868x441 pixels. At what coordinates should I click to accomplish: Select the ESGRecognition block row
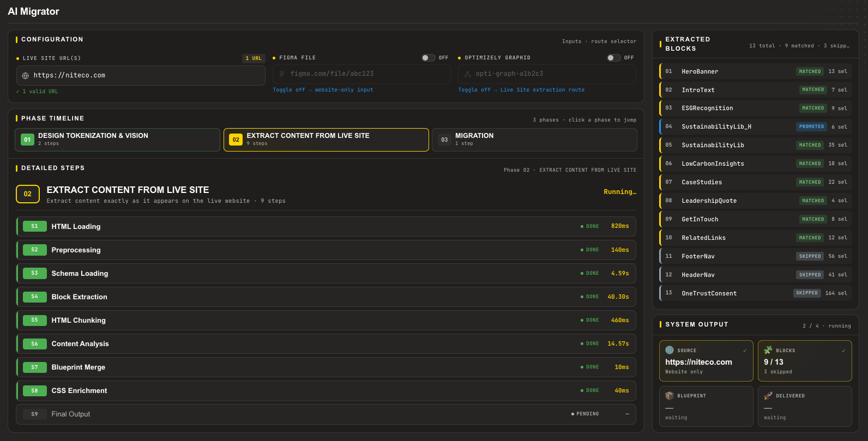tap(756, 108)
